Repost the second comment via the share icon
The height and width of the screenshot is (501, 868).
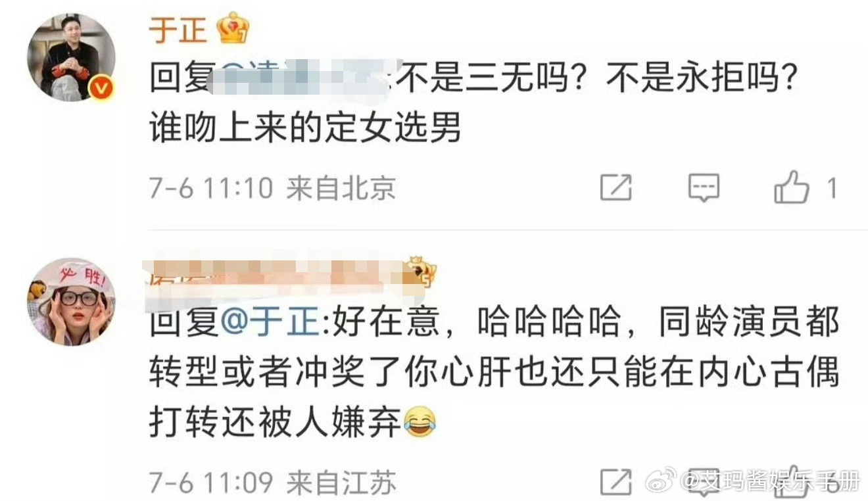616,483
